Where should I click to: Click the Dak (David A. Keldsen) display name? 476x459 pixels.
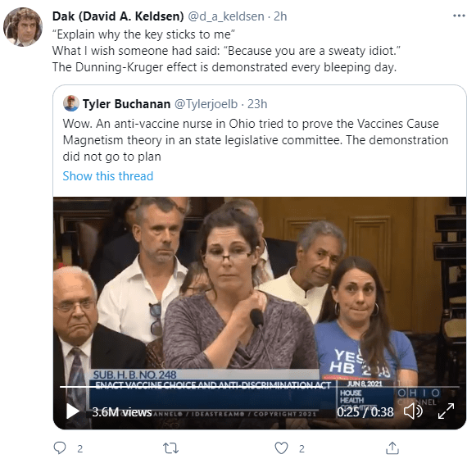[118, 16]
